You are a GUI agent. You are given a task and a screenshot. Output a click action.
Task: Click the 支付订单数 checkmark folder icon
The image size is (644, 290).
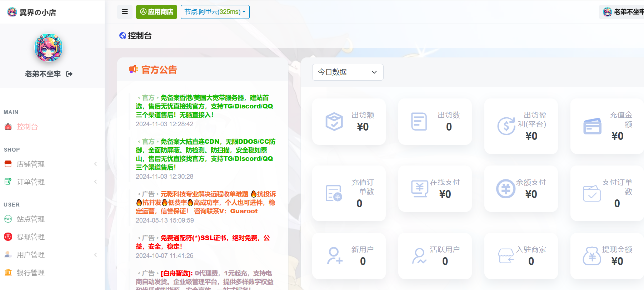coord(592,193)
